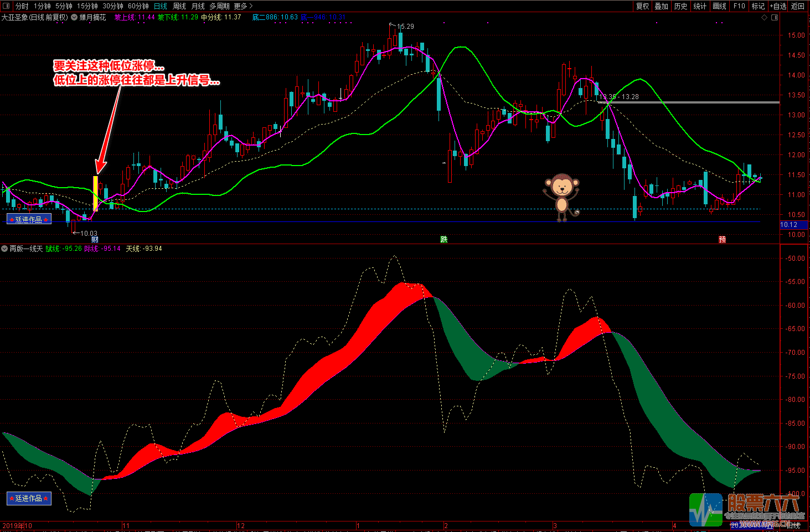Click the yellow highlighted limit-up candle
This screenshot has height=532, width=810.
click(95, 193)
